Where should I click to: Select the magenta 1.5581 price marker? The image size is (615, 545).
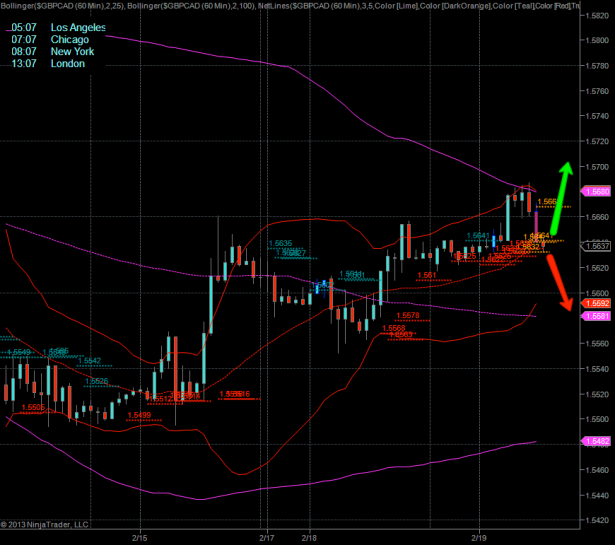tap(597, 316)
